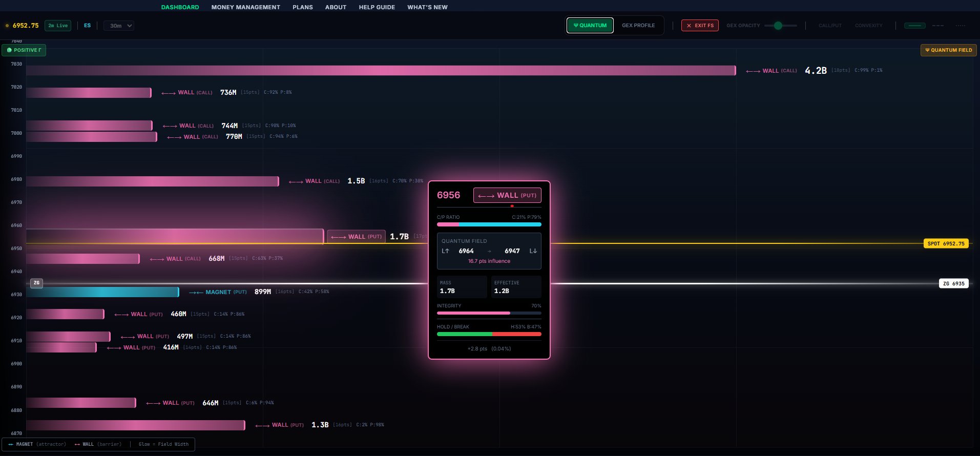Toggle the Convexity overlay
The height and width of the screenshot is (456, 980).
(868, 26)
